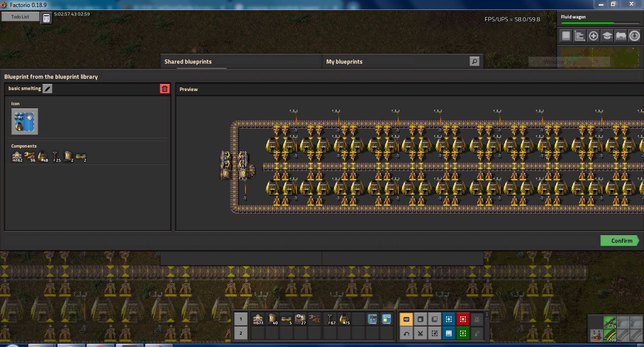Select the submachine gun weapon slot
The height and width of the screenshot is (347, 644).
[x=610, y=322]
